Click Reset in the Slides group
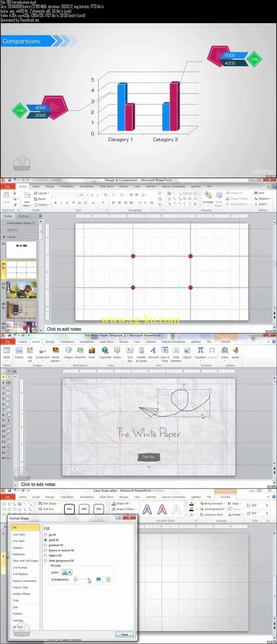The image size is (277, 644). (x=40, y=199)
